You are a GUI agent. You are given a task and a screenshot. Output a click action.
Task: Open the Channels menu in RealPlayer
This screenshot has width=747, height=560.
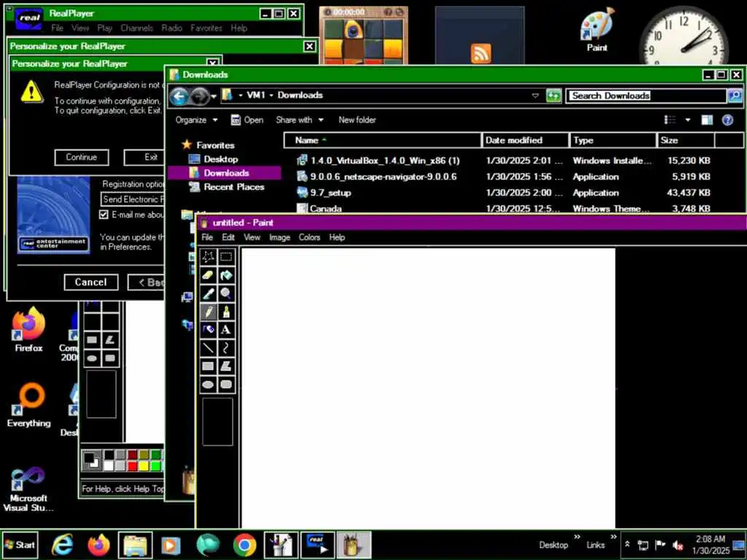point(136,28)
